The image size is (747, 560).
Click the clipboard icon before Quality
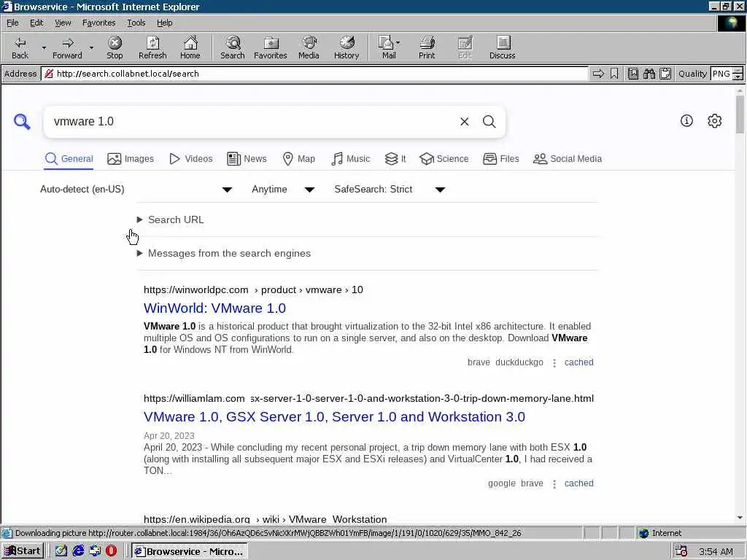click(665, 74)
